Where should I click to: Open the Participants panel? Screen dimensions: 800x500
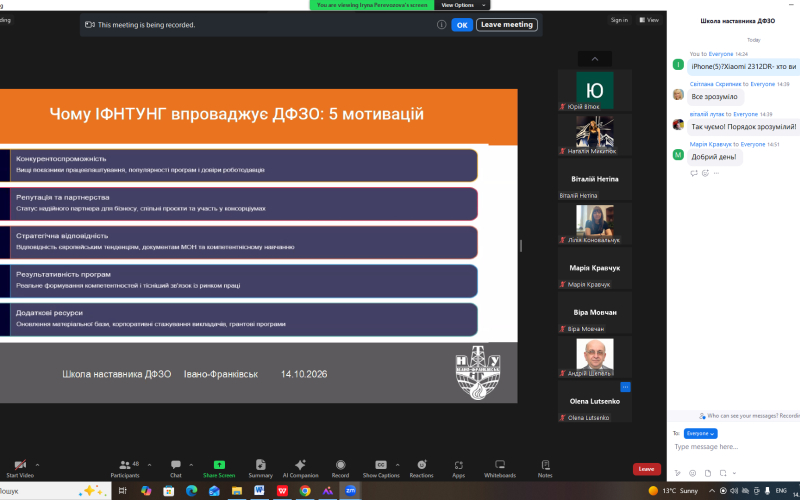125,468
